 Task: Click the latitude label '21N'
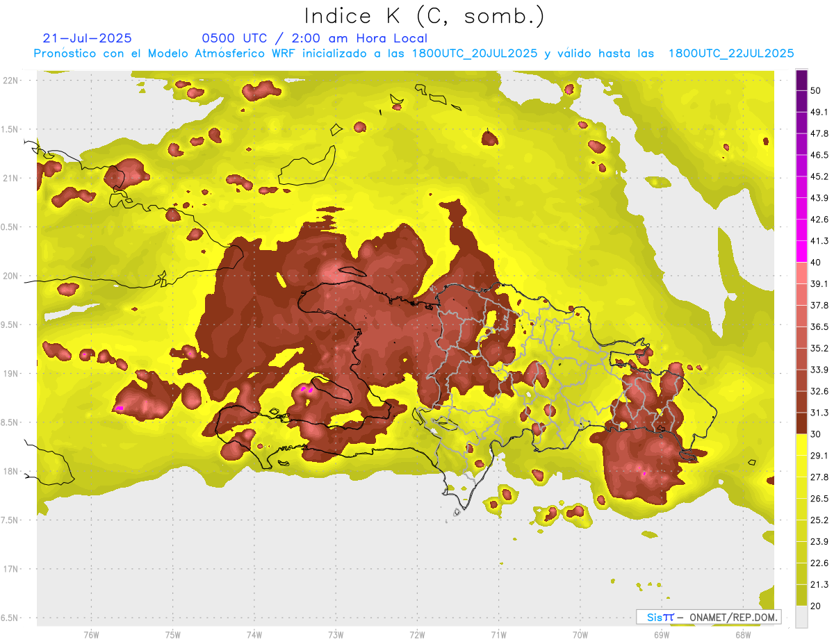pyautogui.click(x=10, y=178)
